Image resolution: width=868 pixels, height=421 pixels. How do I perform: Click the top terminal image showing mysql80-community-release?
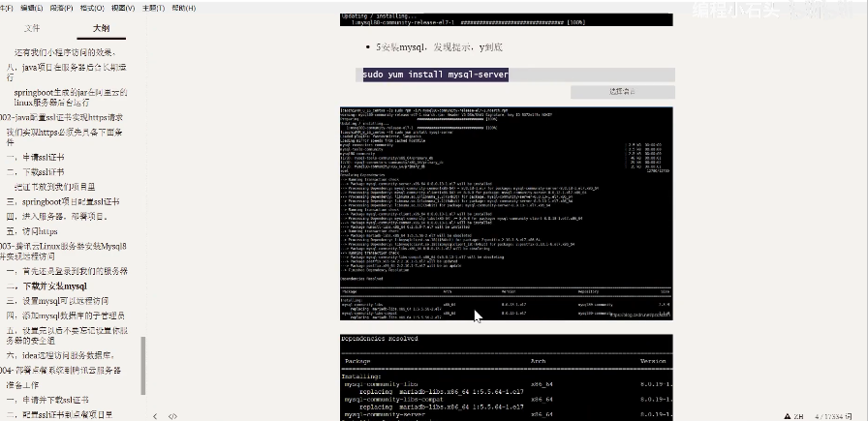(507, 20)
